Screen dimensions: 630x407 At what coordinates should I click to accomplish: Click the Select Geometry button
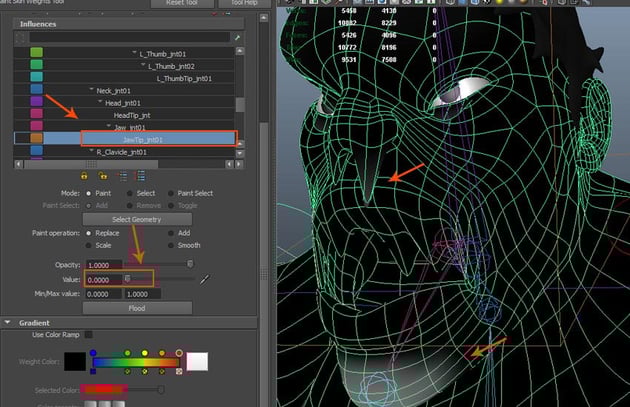pos(137,219)
